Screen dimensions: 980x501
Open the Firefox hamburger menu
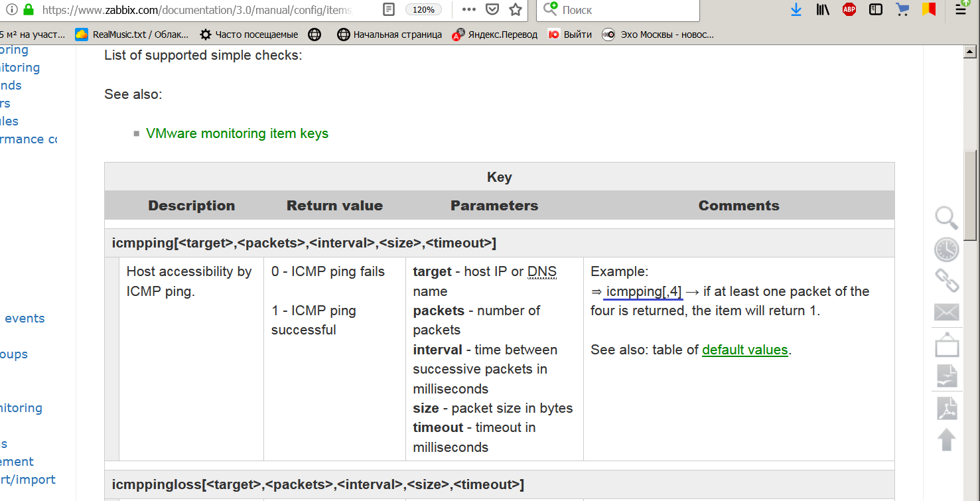pos(961,10)
